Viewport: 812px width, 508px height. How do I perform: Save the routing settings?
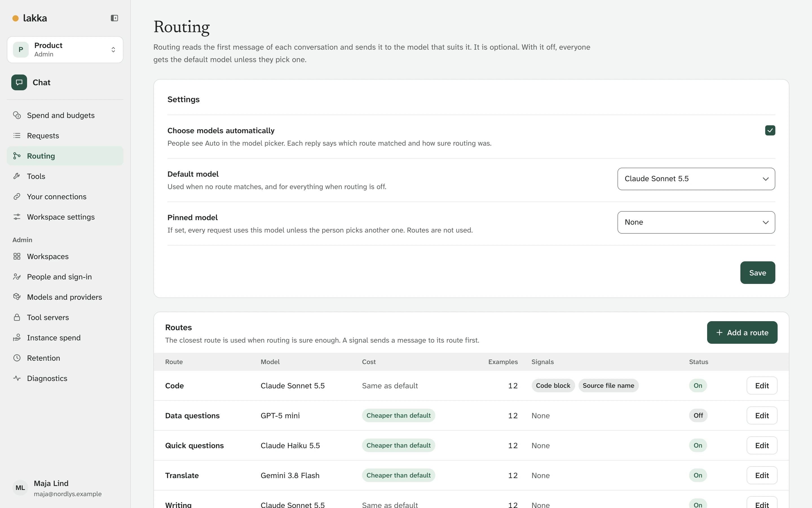coord(758,273)
